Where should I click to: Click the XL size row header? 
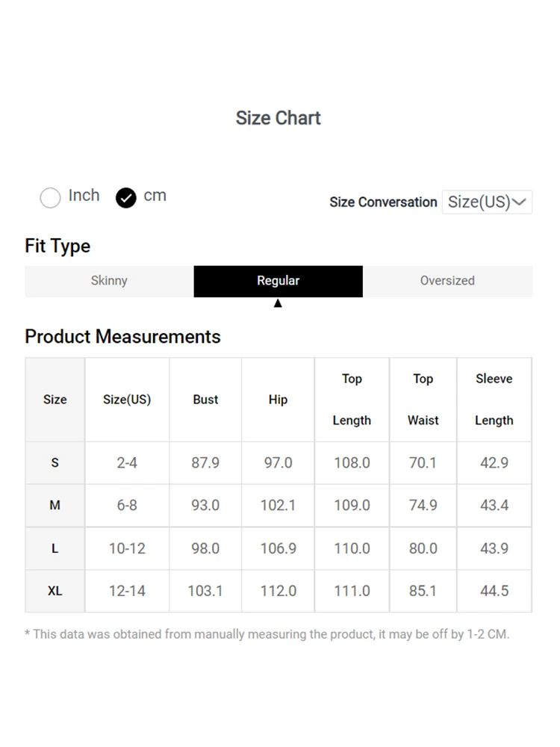pos(55,591)
